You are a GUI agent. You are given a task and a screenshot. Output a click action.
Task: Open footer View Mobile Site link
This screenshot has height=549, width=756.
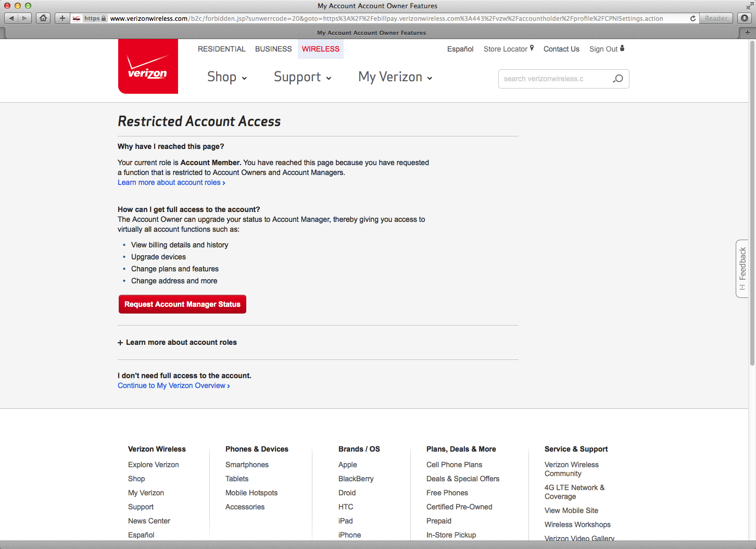point(571,510)
